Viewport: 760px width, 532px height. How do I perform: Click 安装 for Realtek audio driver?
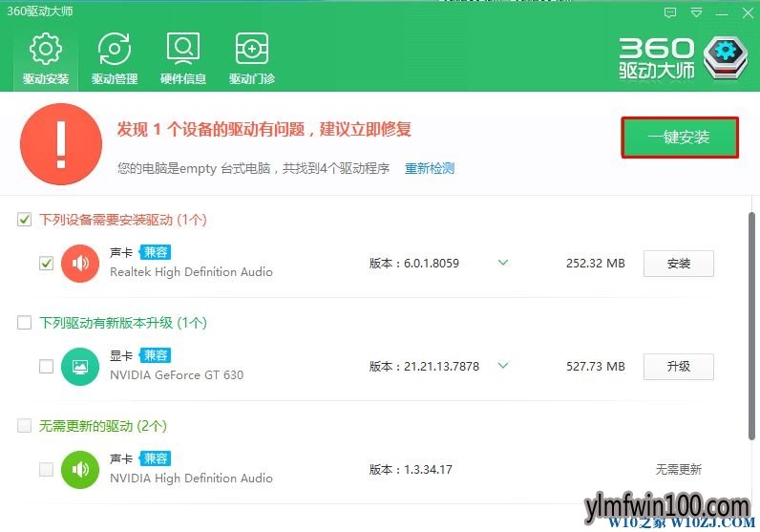point(679,264)
